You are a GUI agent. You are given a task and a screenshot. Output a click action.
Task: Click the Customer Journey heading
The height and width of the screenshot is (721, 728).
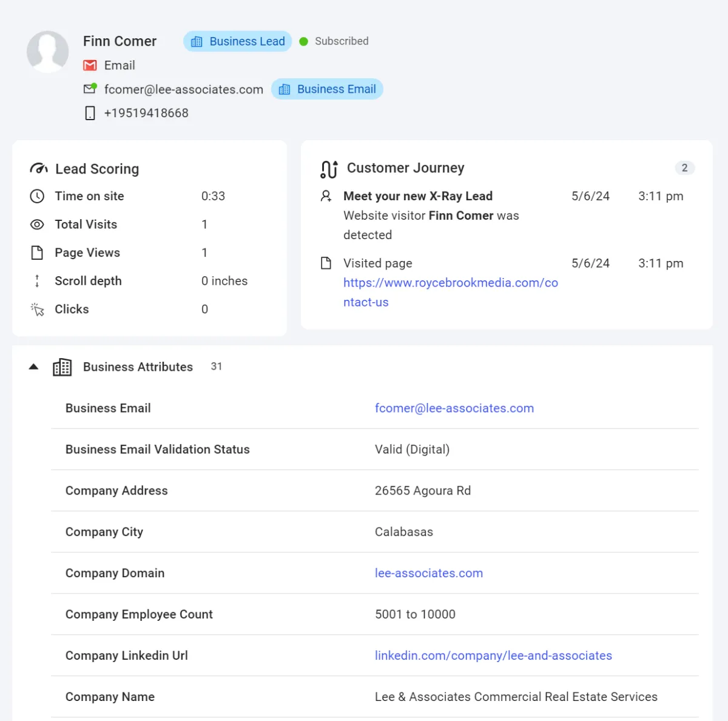[406, 168]
